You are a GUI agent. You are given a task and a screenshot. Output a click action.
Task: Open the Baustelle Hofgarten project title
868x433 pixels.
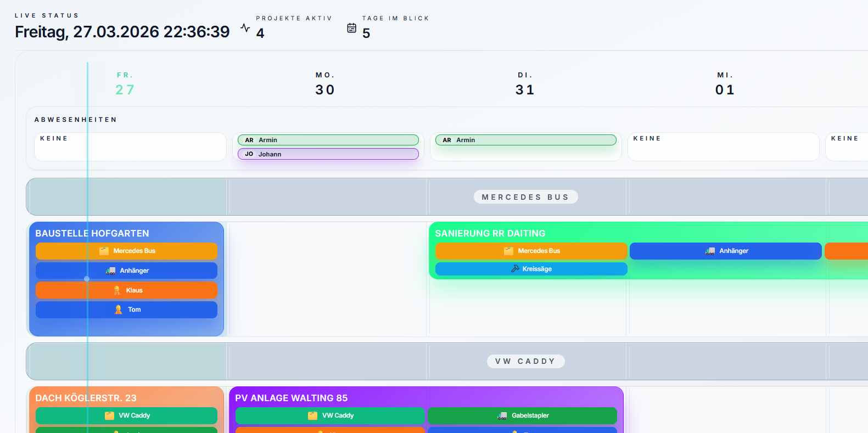[x=92, y=233]
